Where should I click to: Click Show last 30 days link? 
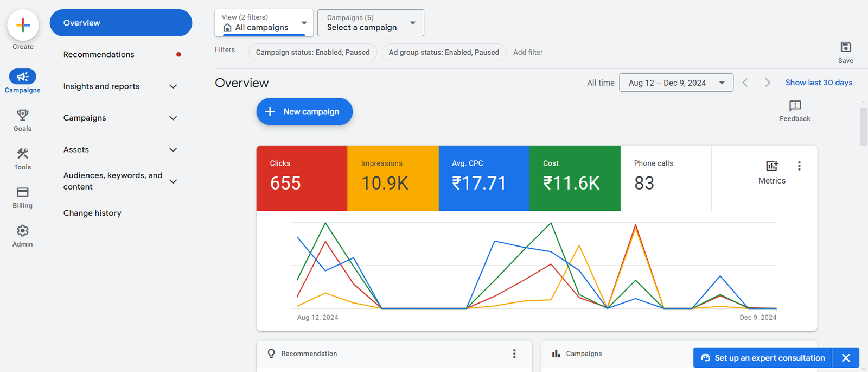[819, 83]
